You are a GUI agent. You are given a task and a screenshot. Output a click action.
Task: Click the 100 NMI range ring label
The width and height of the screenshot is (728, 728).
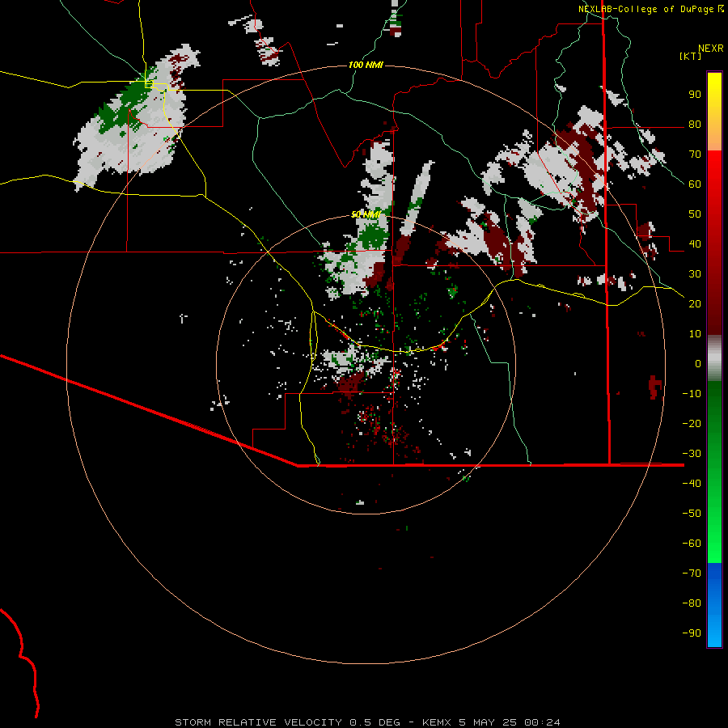(x=366, y=65)
